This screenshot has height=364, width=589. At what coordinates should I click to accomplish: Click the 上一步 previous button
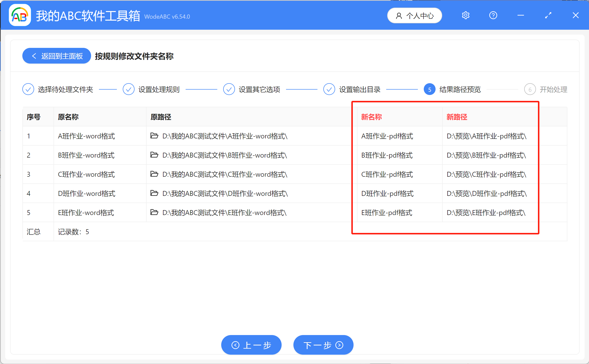click(x=251, y=345)
